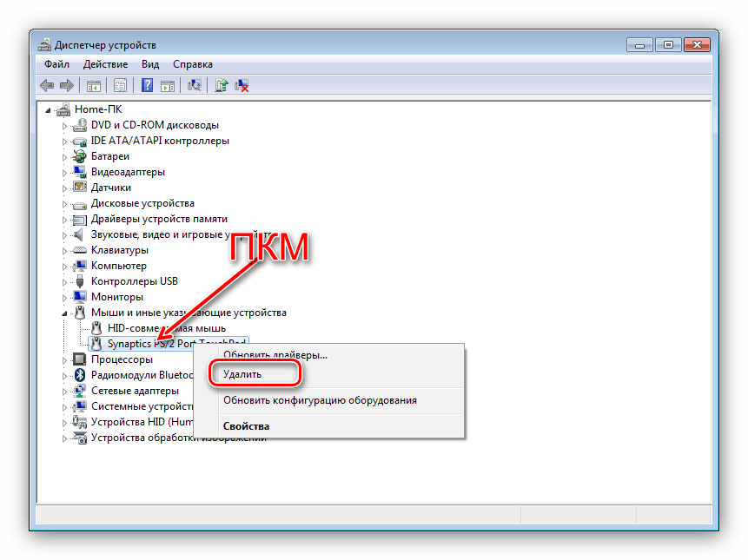
Task: Open the Действие menu
Action: pyautogui.click(x=105, y=64)
